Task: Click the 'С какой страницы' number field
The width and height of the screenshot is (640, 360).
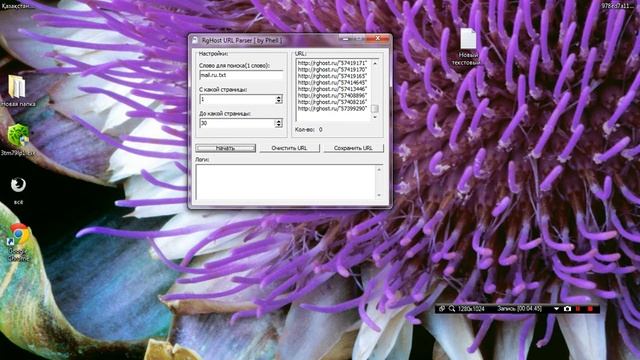Action: tap(237, 99)
